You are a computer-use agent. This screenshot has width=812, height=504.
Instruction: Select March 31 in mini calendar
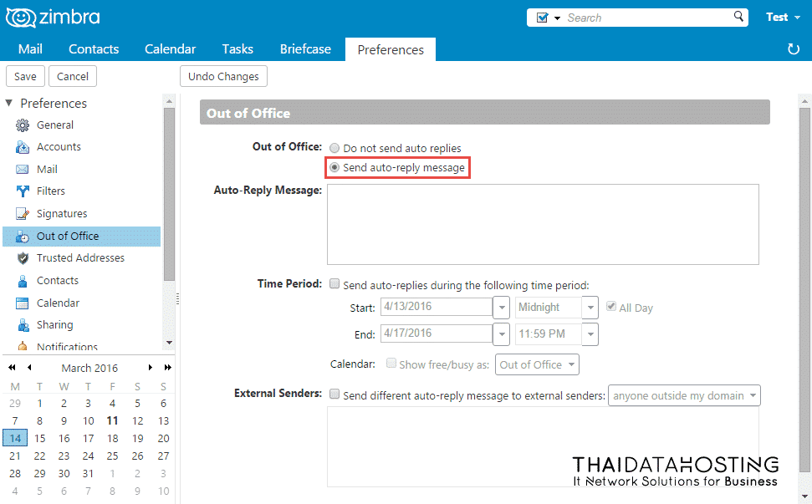click(88, 473)
